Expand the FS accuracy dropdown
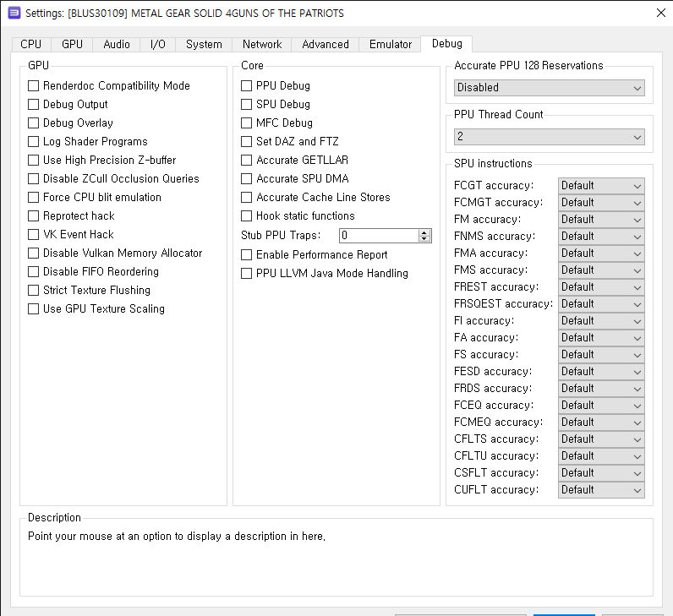This screenshot has height=616, width=673. click(x=601, y=355)
